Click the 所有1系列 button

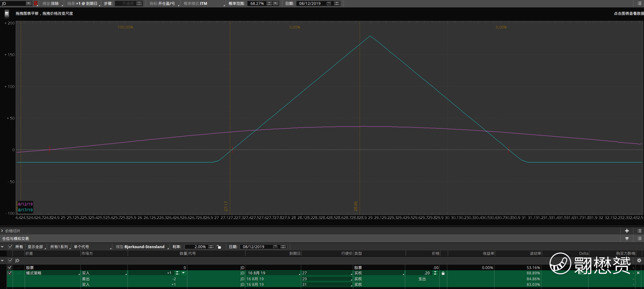coord(59,247)
